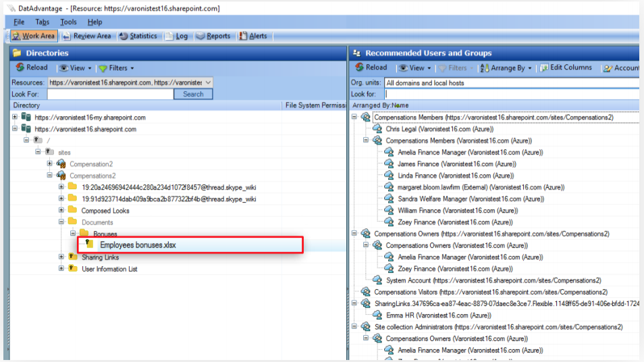The width and height of the screenshot is (644, 362).
Task: Select the User Information List item
Action: [109, 269]
